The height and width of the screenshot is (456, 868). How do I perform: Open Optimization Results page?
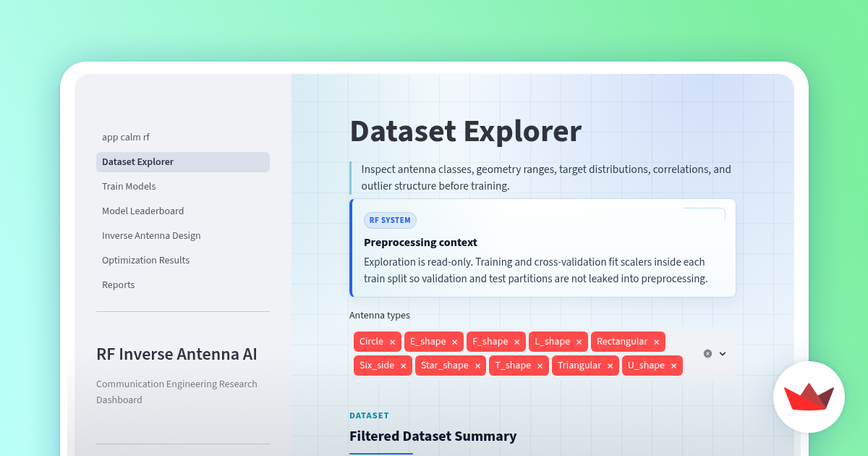[182, 261]
